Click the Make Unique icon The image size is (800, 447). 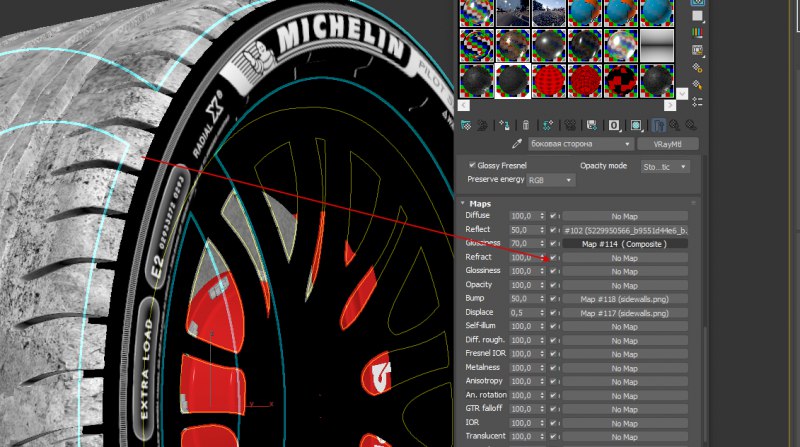point(570,125)
